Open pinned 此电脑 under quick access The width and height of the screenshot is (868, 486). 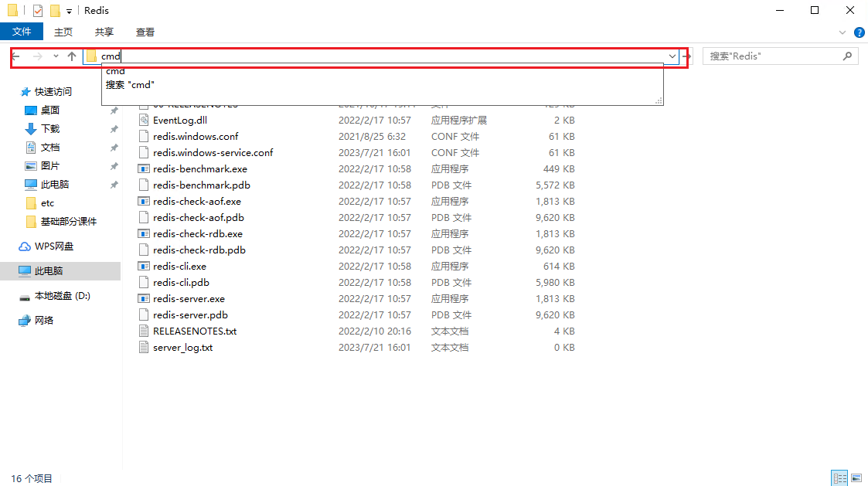55,185
